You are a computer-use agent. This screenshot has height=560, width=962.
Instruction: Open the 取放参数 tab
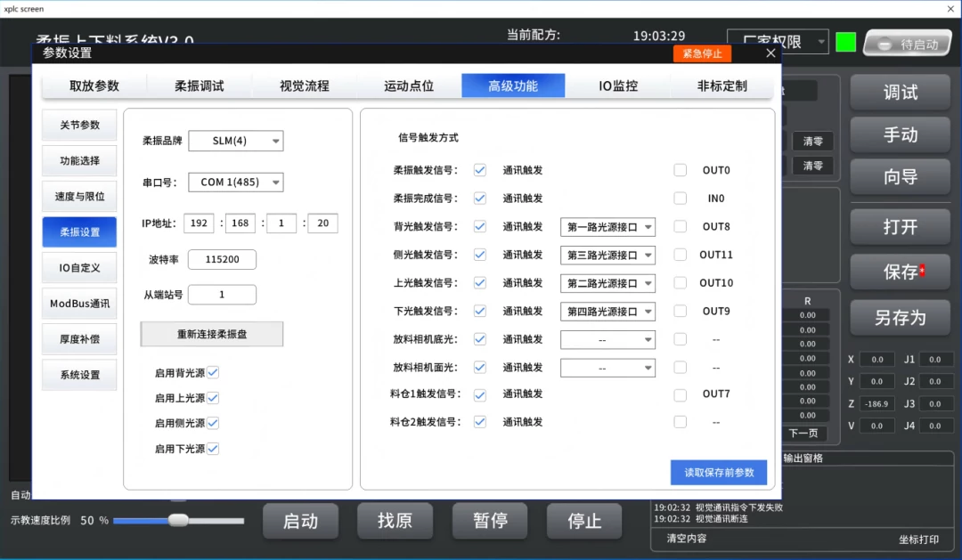click(x=94, y=85)
